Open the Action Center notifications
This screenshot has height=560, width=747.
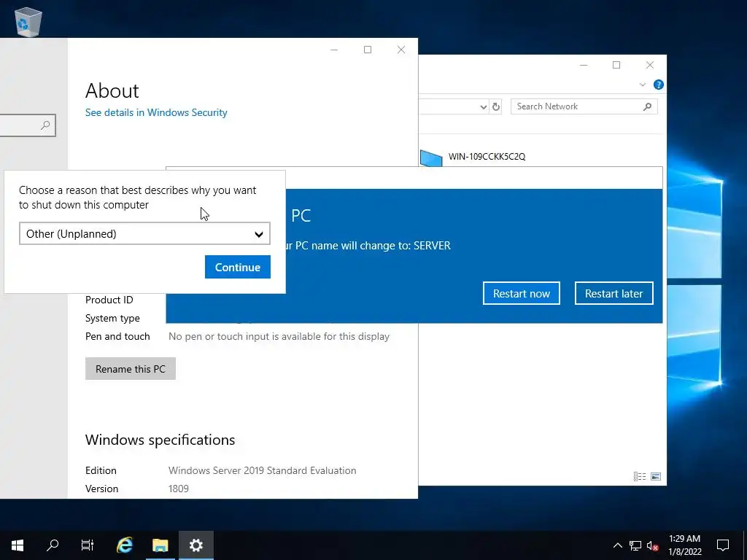click(723, 545)
